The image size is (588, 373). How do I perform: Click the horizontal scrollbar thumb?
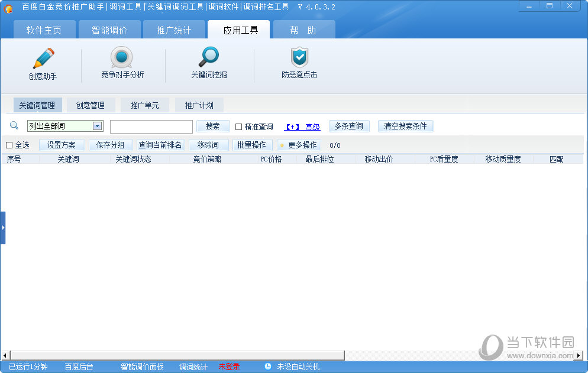pos(177,355)
